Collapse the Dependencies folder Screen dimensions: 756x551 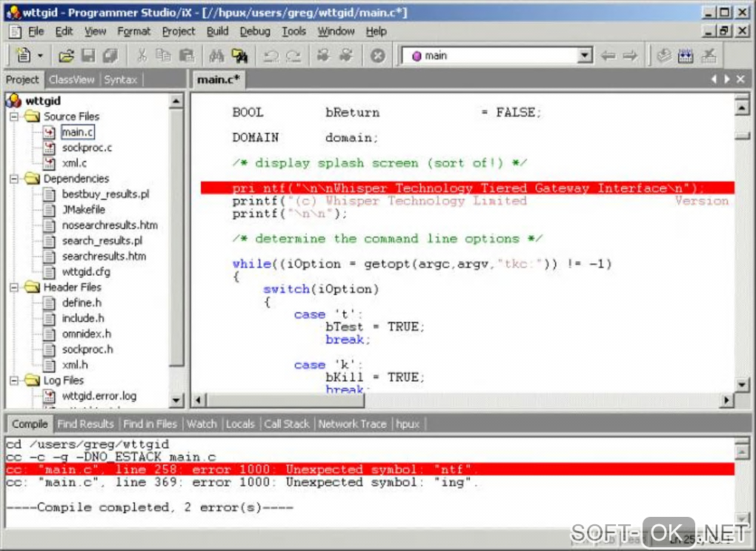pos(14,179)
